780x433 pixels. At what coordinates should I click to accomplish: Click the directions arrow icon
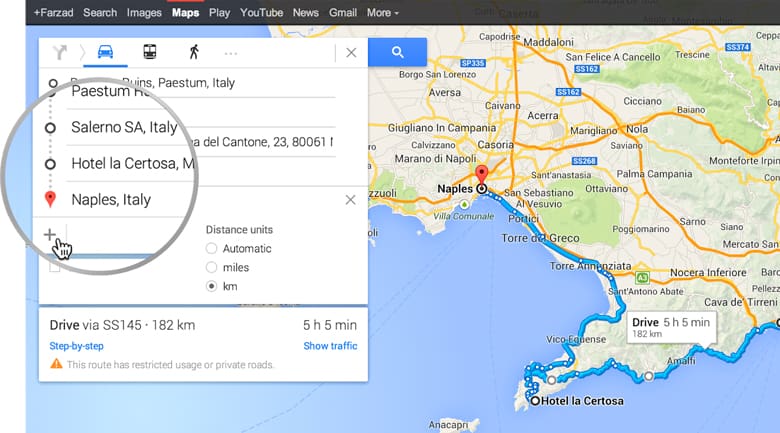click(x=61, y=53)
